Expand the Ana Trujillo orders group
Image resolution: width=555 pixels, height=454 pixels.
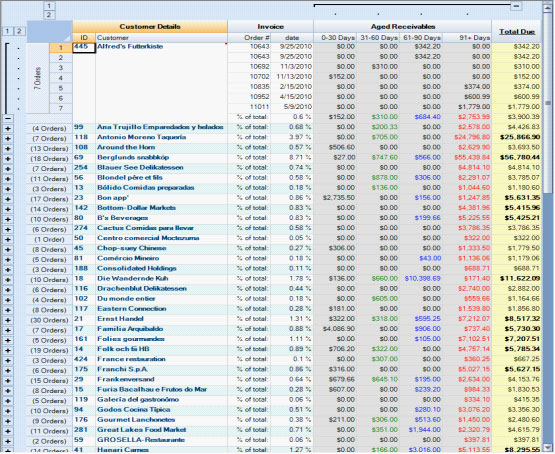point(7,129)
